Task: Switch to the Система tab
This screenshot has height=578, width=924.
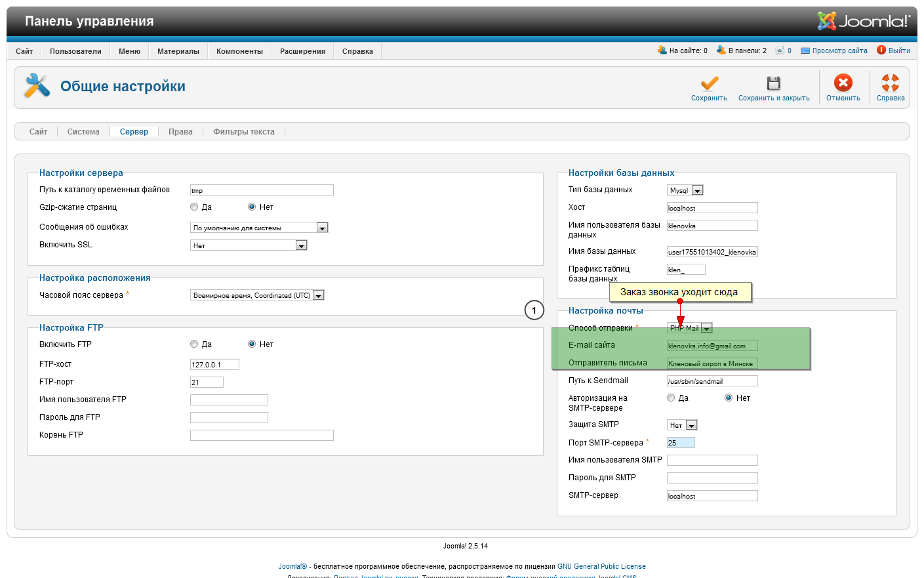Action: click(x=83, y=132)
